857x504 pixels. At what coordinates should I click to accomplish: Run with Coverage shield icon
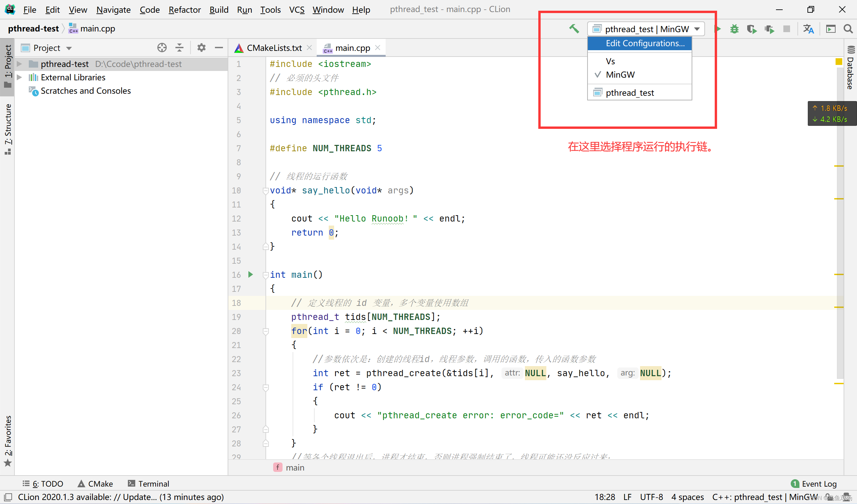(x=752, y=29)
